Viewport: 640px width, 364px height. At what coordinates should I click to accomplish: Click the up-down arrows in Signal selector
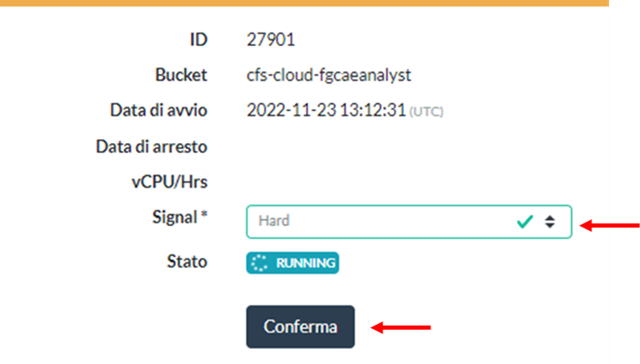click(550, 222)
